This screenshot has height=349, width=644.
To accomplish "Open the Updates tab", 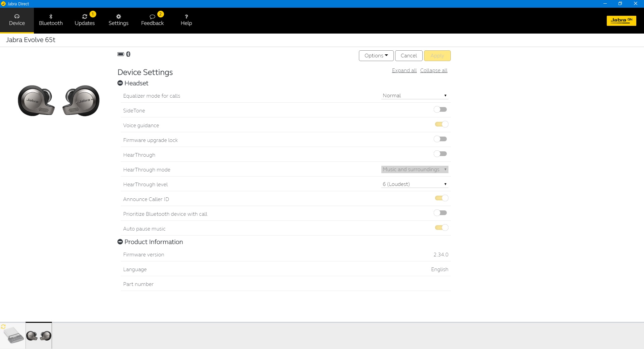I will tap(85, 20).
